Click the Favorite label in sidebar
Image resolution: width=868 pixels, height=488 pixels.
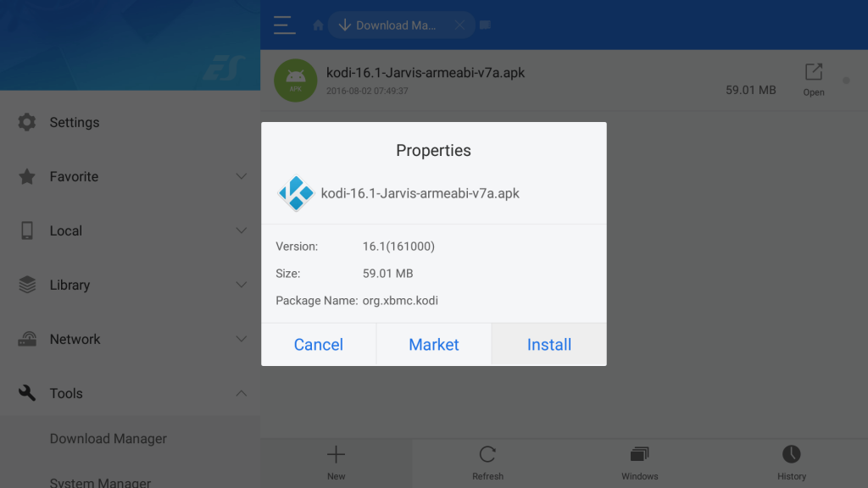point(75,176)
